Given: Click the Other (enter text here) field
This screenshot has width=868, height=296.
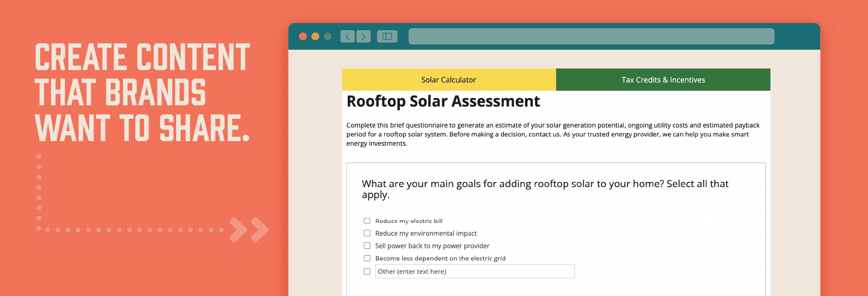Looking at the screenshot, I should click(475, 271).
